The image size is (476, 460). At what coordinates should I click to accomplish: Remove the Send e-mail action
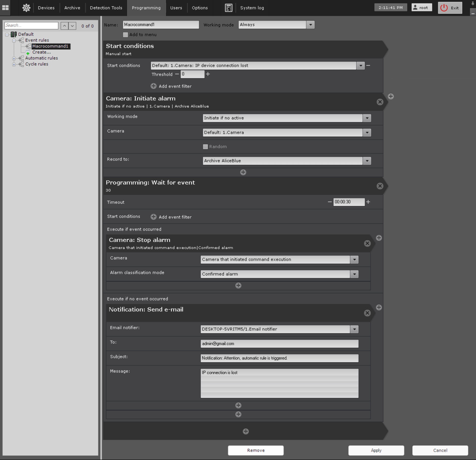tap(367, 313)
